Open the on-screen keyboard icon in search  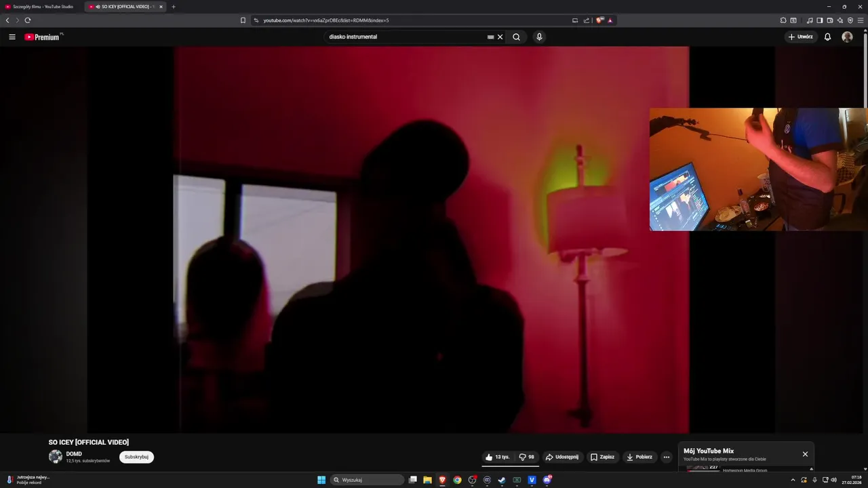point(491,37)
